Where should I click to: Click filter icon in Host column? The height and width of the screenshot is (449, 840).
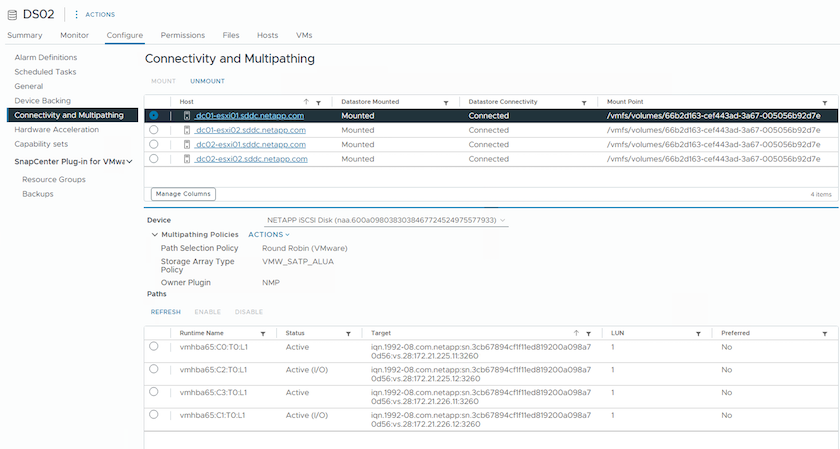point(318,102)
